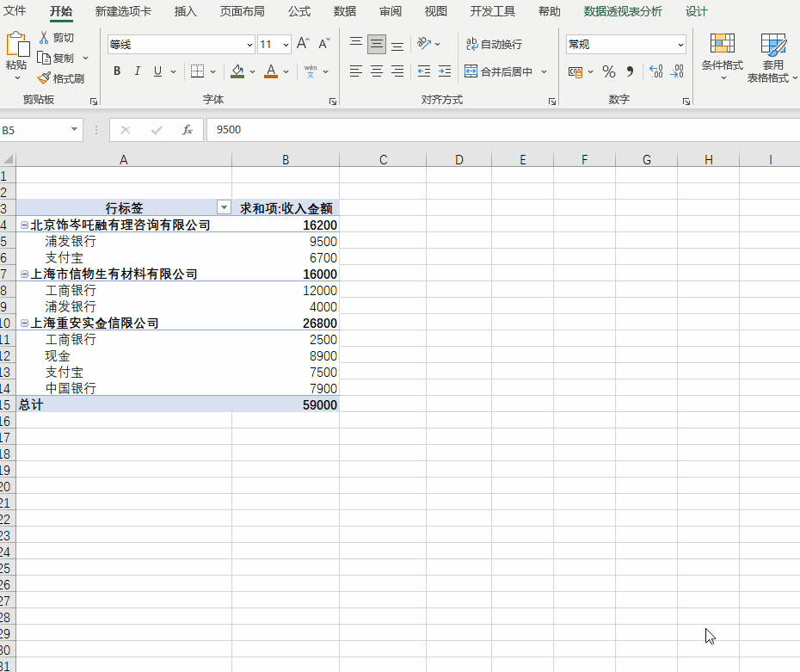Open the 文件 menu
The width and height of the screenshot is (800, 672).
pos(15,10)
